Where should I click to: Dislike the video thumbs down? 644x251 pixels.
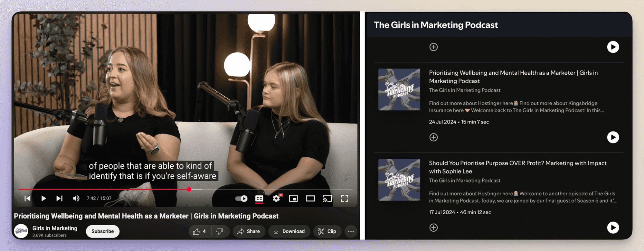tap(220, 231)
